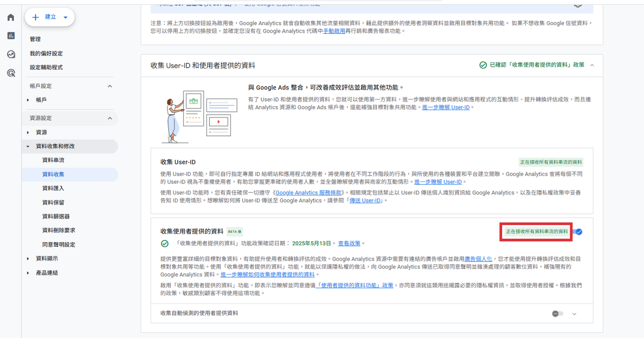
Task: Open the Google Analytics 服務條款 link
Action: [308, 193]
